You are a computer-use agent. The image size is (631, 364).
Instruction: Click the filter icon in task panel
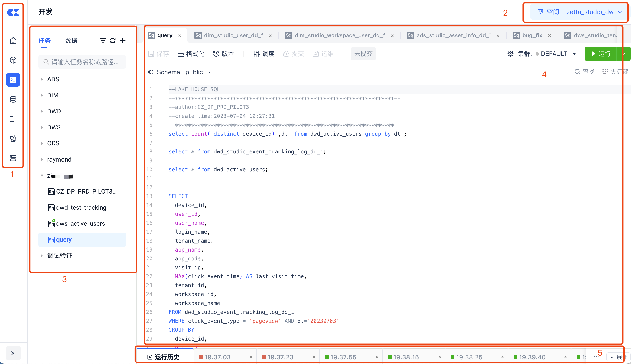103,41
